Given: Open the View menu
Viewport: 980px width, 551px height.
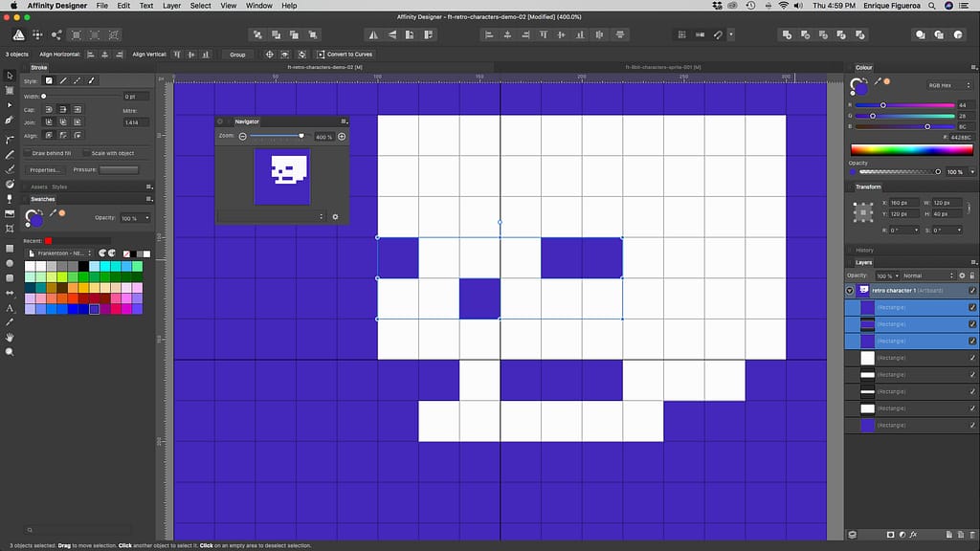Looking at the screenshot, I should point(228,6).
